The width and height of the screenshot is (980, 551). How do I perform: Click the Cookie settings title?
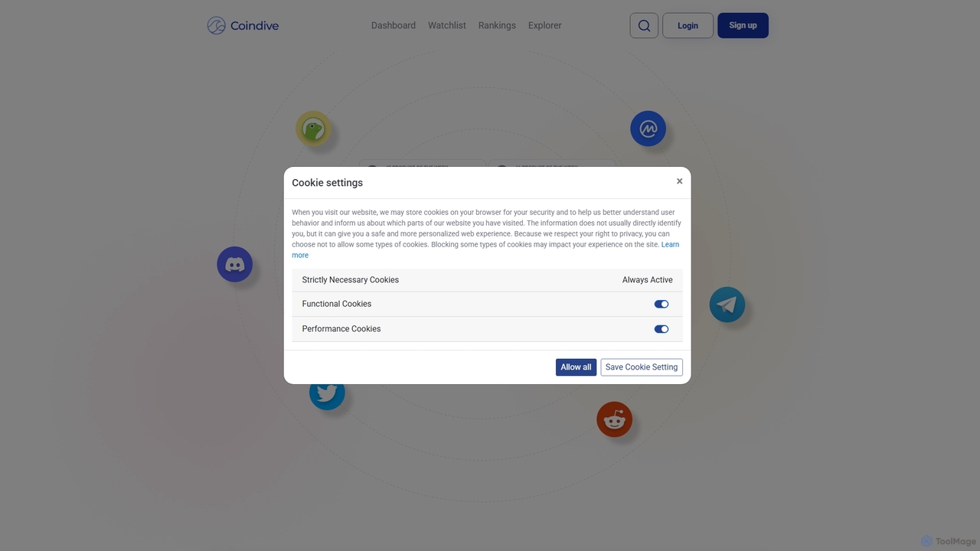tap(328, 183)
